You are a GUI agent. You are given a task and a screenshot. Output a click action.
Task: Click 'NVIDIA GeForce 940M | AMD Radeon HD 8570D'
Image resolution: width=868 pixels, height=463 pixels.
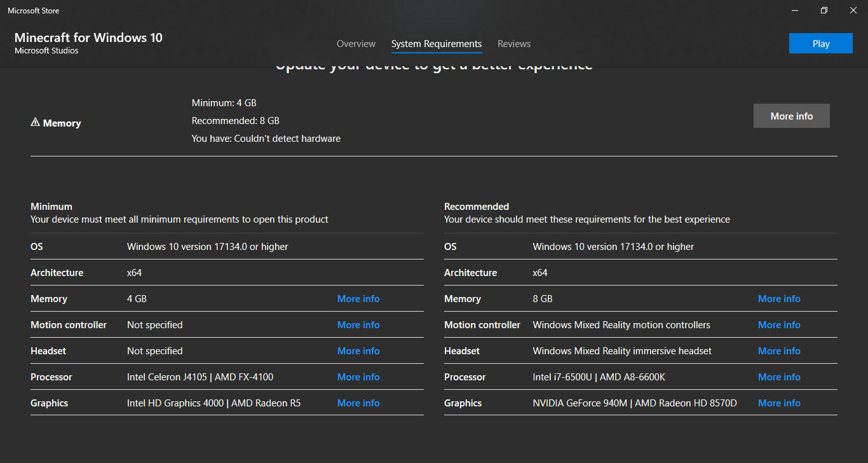click(635, 403)
